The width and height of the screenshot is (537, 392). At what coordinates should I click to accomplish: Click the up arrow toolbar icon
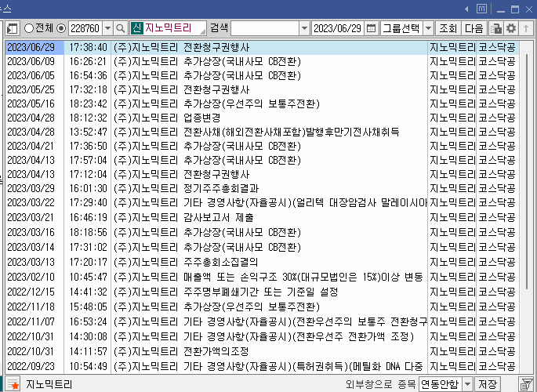[x=526, y=28]
